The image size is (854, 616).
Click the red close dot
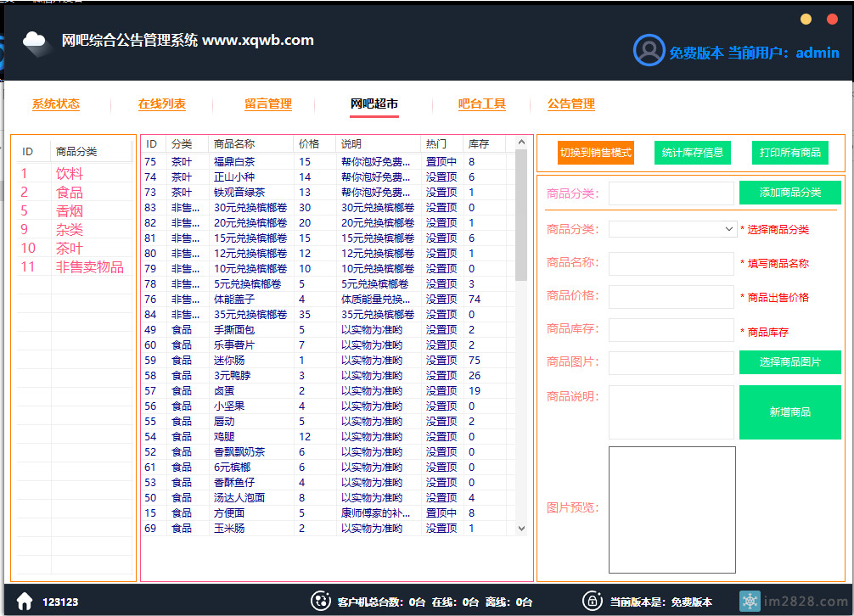tap(831, 20)
